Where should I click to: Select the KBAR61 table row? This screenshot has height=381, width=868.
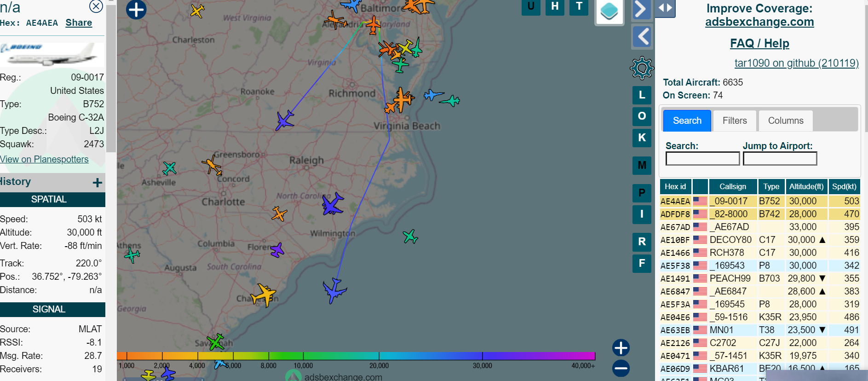click(x=760, y=369)
